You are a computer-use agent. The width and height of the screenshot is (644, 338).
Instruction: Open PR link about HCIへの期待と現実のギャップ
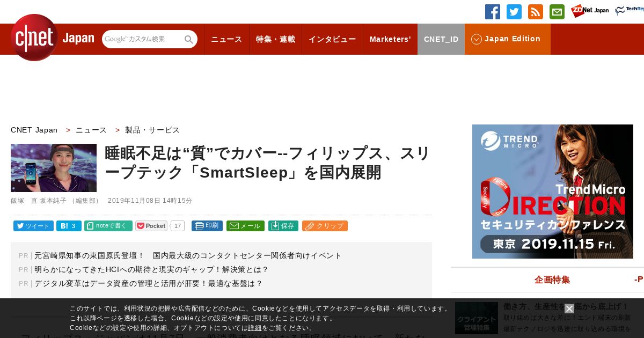[x=151, y=269]
